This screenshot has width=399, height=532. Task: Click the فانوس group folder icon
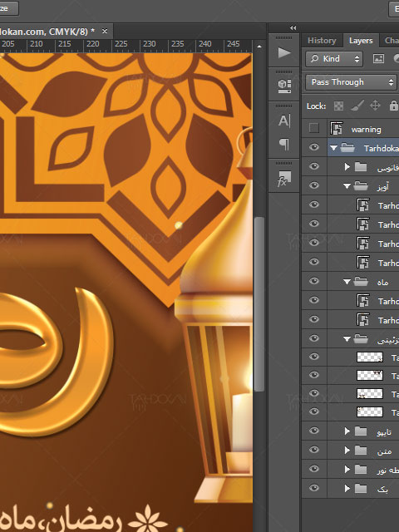pos(361,166)
